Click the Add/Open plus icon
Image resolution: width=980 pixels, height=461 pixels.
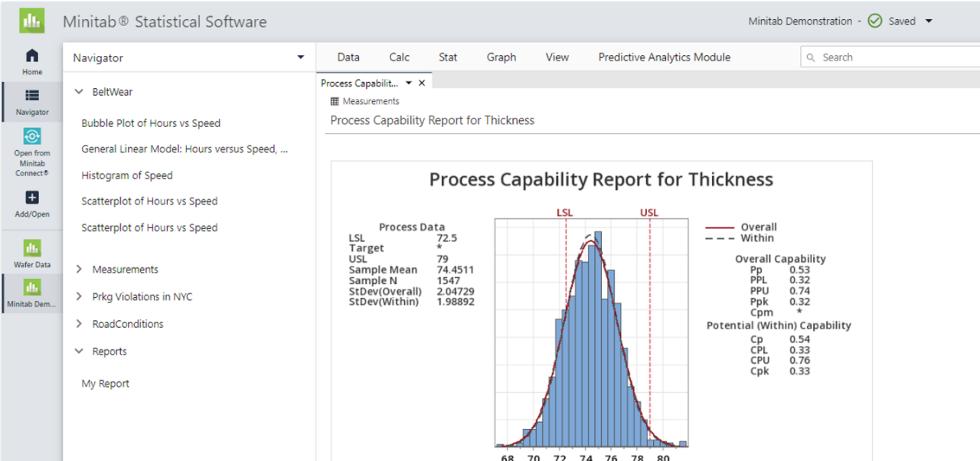pos(31,197)
